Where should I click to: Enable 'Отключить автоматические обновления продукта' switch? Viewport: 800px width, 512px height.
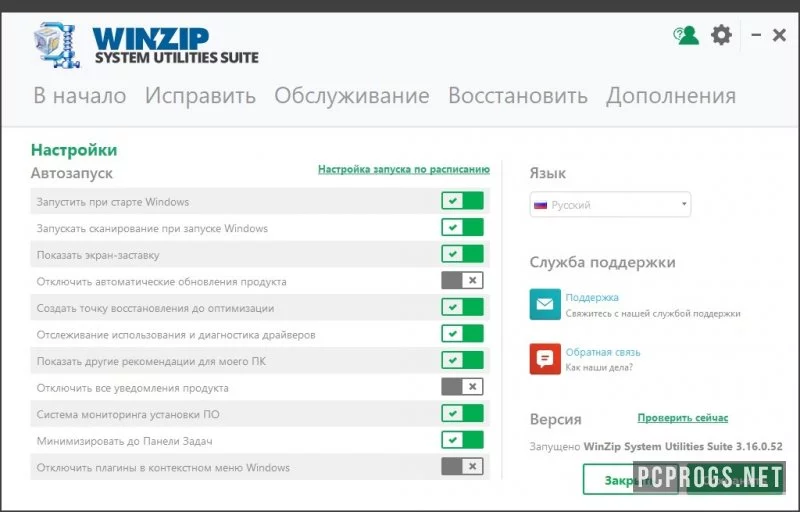point(462,280)
